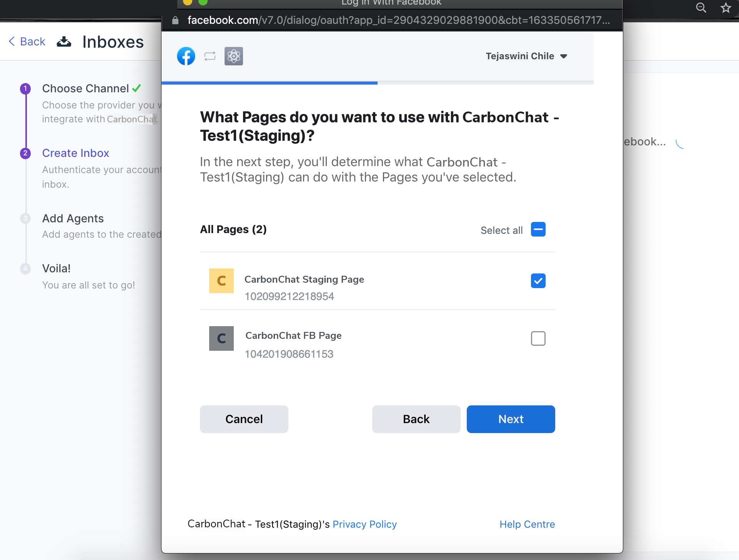
Task: Click the Inboxes download tray icon
Action: tap(64, 42)
